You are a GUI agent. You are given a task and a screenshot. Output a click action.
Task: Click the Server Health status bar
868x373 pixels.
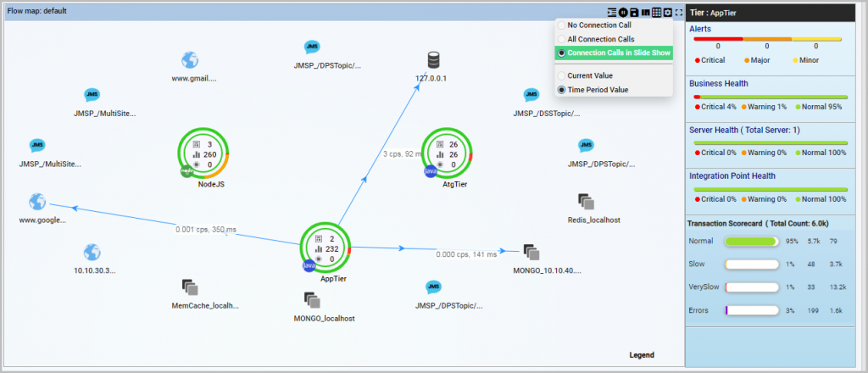[771, 142]
